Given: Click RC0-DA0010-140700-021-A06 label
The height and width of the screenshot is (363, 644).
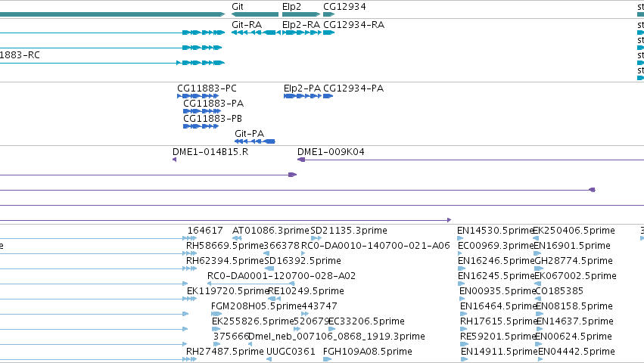Looking at the screenshot, I should (x=375, y=246).
